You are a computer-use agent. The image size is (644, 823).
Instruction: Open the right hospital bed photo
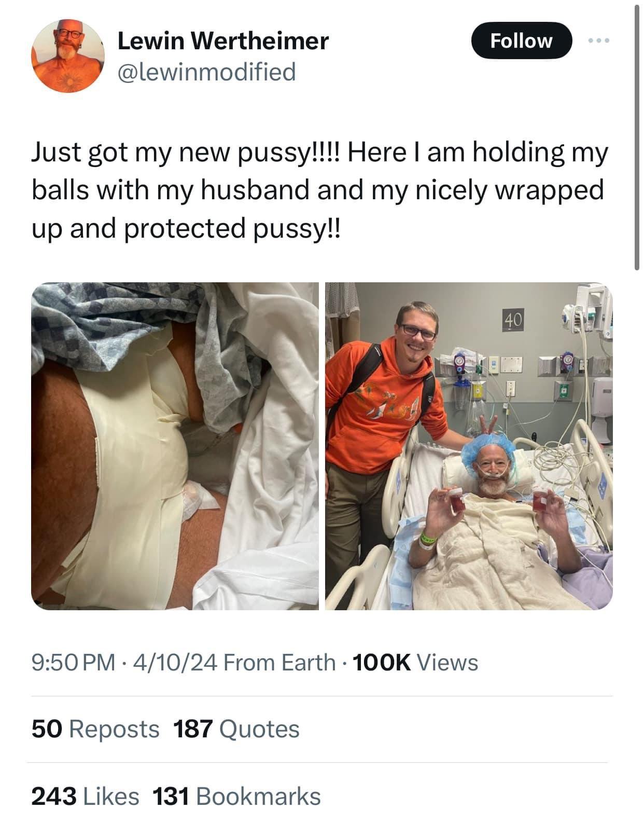[x=469, y=446]
